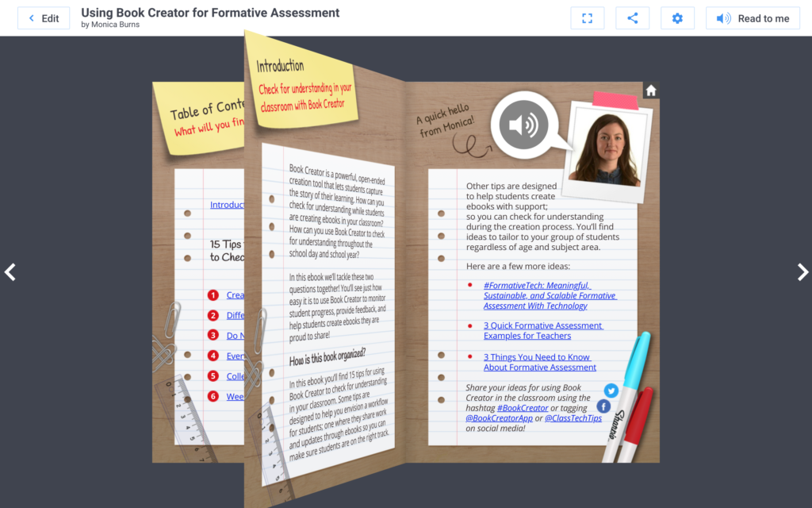Open the share options icon
The width and height of the screenshot is (812, 508).
[632, 18]
